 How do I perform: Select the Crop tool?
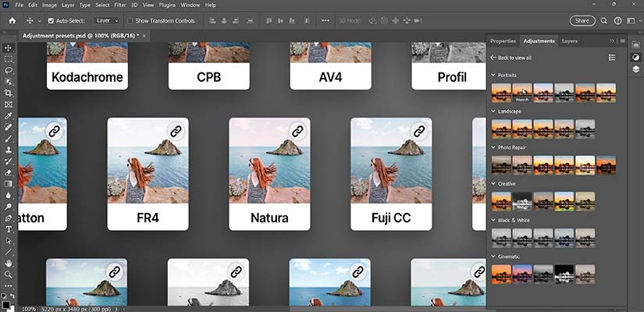9,93
